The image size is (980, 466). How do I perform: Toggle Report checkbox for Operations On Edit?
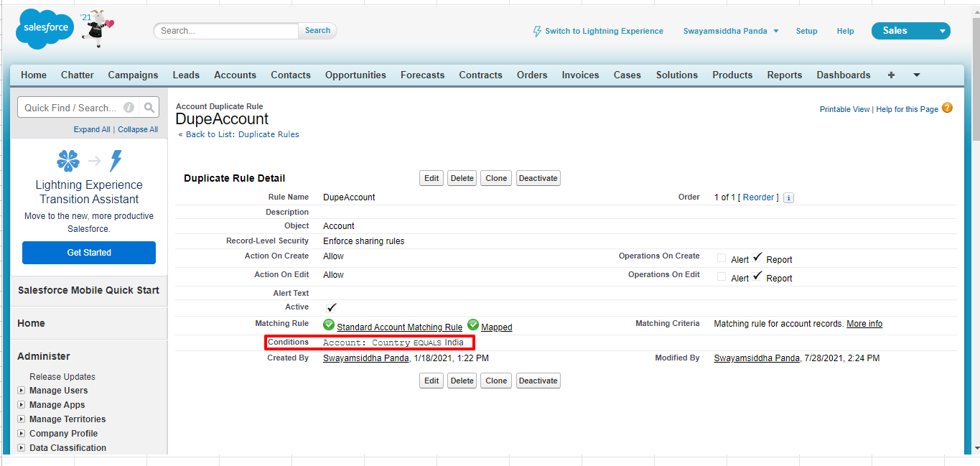click(x=757, y=276)
